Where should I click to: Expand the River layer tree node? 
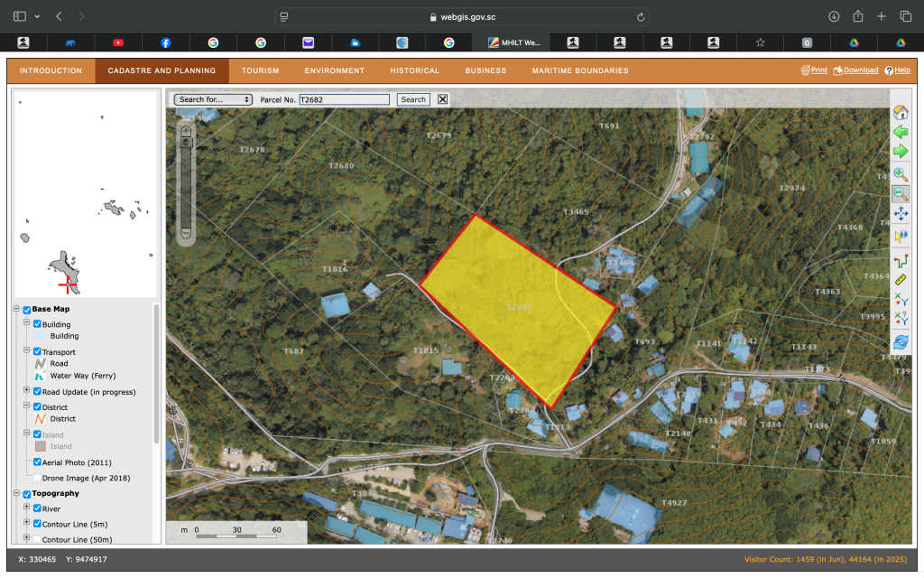[26, 508]
